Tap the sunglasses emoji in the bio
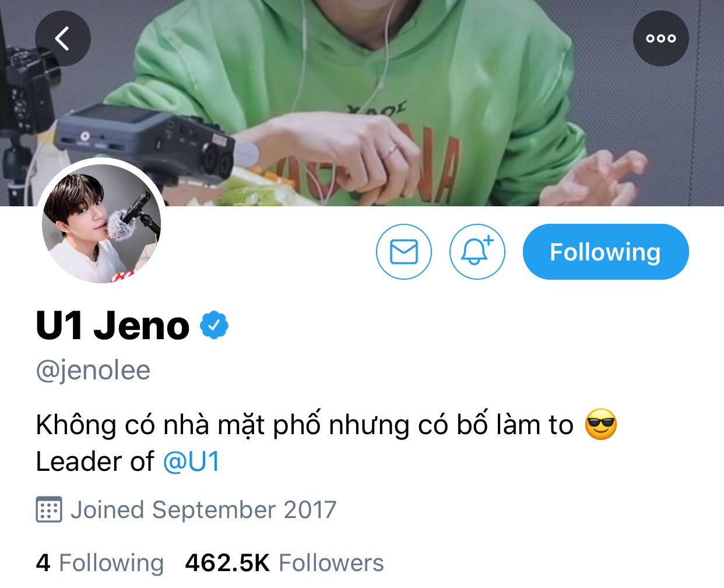The image size is (724, 588). click(601, 424)
